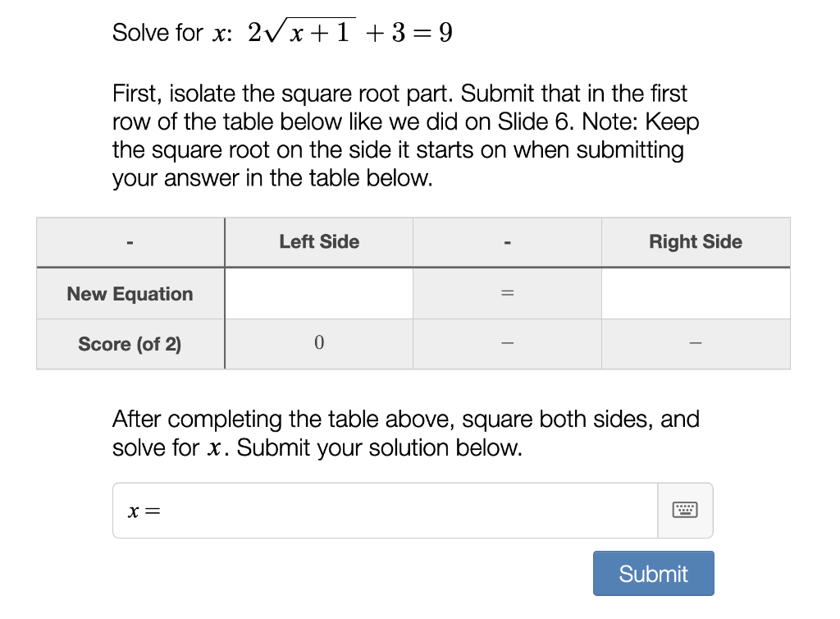The image size is (840, 619).
Task: Click the Score (of 2) row label
Action: coord(130,343)
